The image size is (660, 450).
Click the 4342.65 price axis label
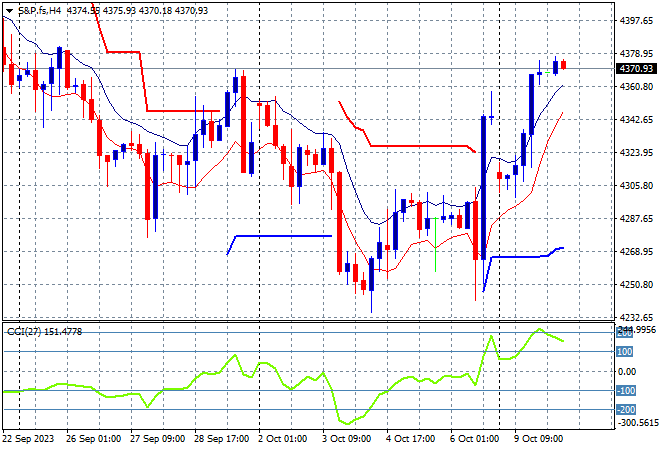point(636,120)
